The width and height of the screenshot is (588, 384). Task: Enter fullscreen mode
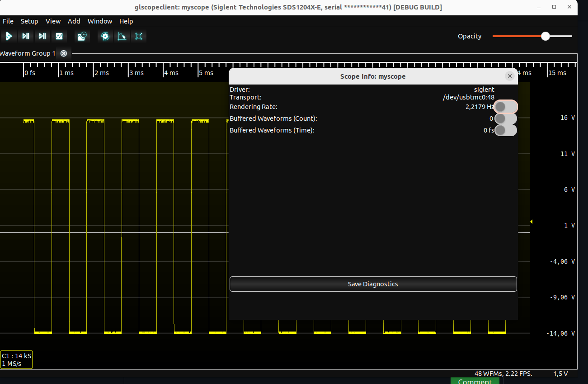coord(139,36)
